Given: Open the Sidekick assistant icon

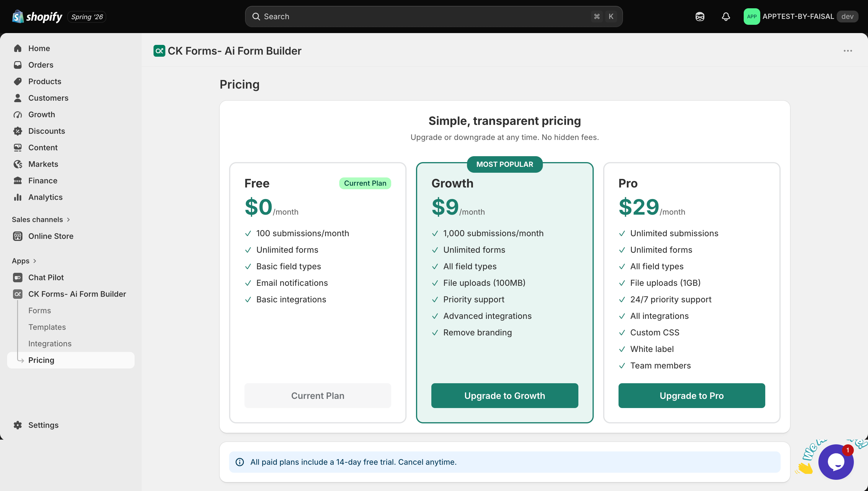Looking at the screenshot, I should pos(700,17).
